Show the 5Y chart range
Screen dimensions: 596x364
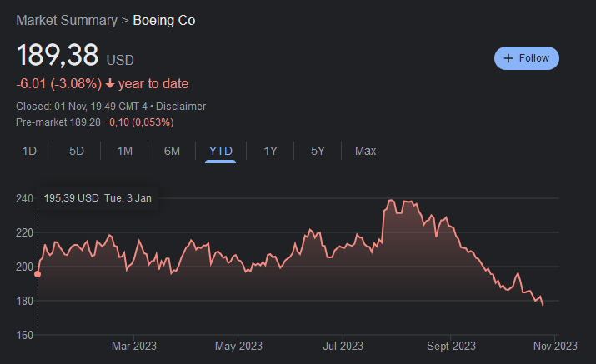318,151
